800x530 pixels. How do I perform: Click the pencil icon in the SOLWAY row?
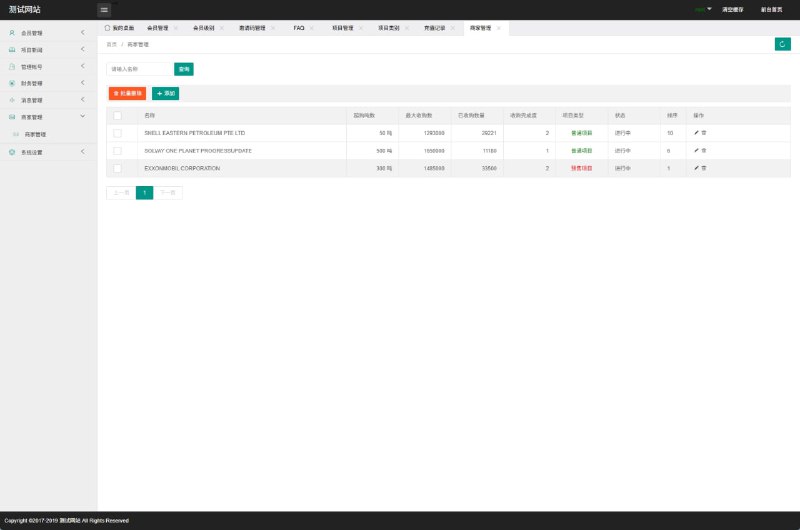[x=696, y=150]
